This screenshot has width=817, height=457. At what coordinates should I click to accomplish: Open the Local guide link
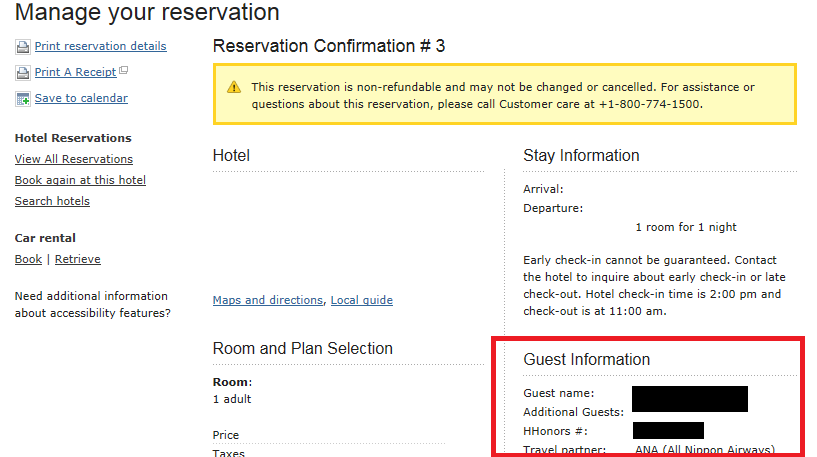[x=362, y=300]
